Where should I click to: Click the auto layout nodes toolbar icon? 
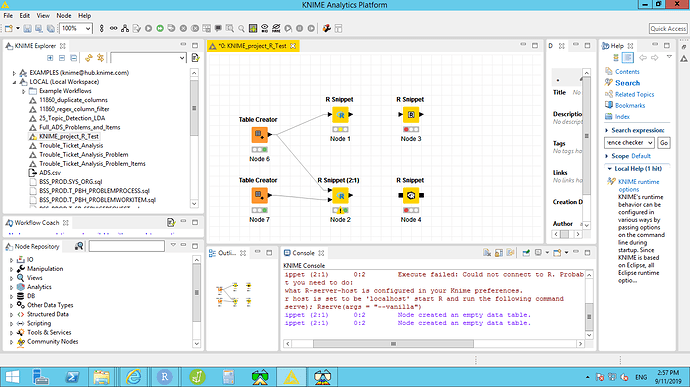(x=125, y=28)
